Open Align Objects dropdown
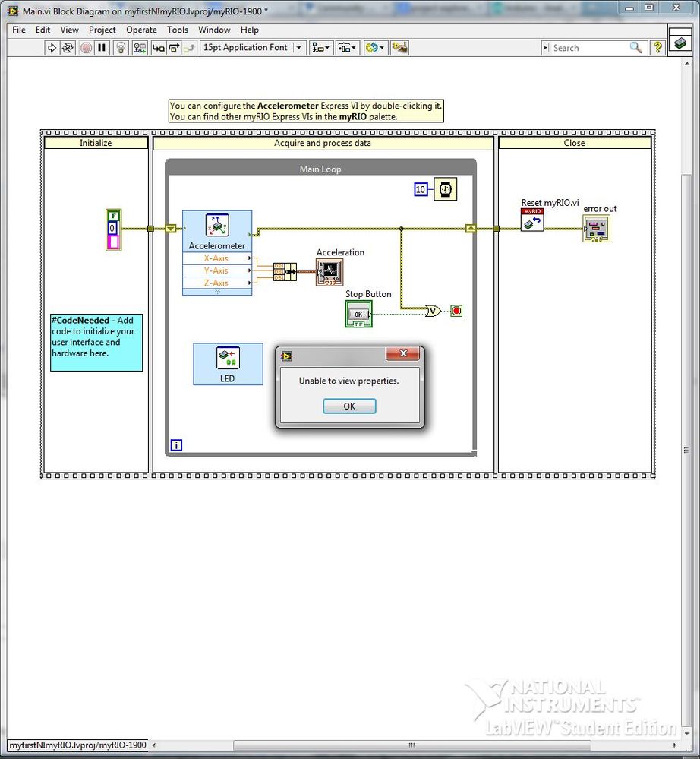Image resolution: width=700 pixels, height=759 pixels. 320,47
